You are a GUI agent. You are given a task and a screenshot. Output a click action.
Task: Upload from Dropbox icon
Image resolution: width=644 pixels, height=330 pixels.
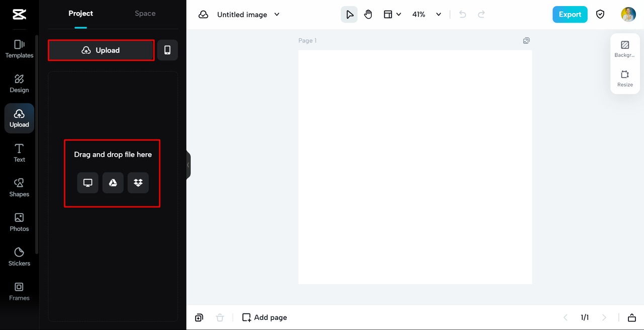click(x=138, y=183)
